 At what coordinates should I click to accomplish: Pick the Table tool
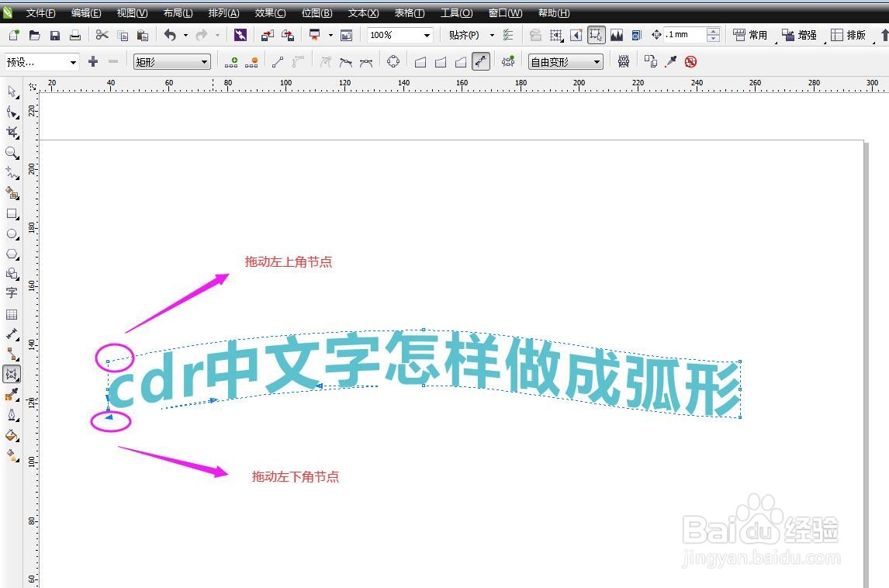[x=12, y=313]
